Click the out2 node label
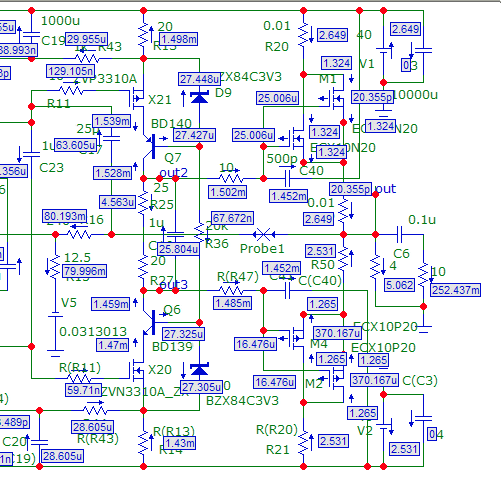This screenshot has height=497, width=501. tap(173, 172)
